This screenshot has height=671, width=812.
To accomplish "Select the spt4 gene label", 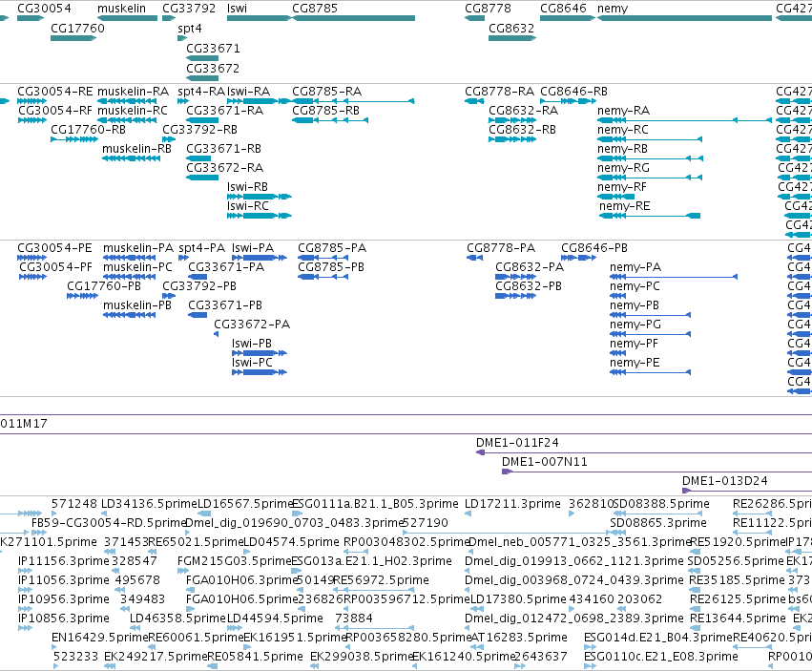I will click(190, 28).
